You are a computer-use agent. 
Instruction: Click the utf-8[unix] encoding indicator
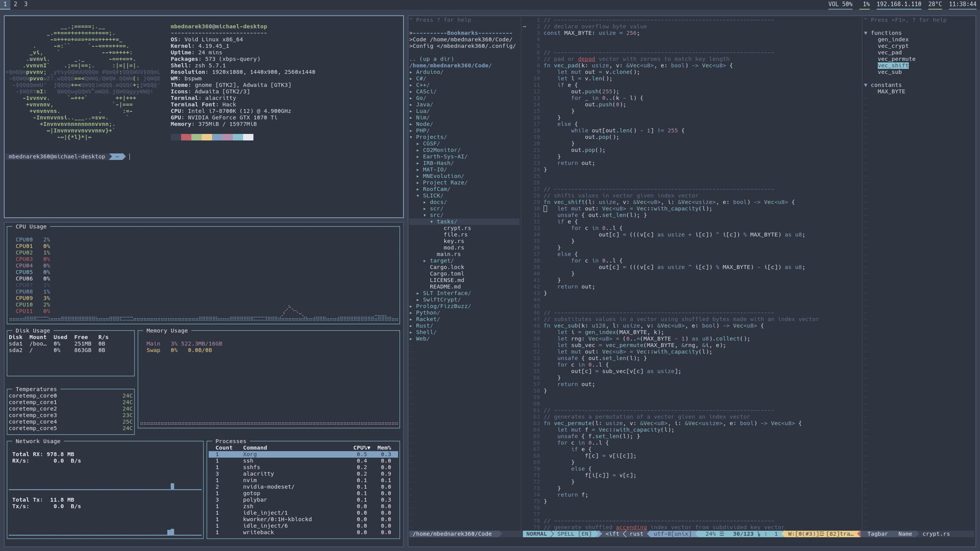click(x=673, y=534)
